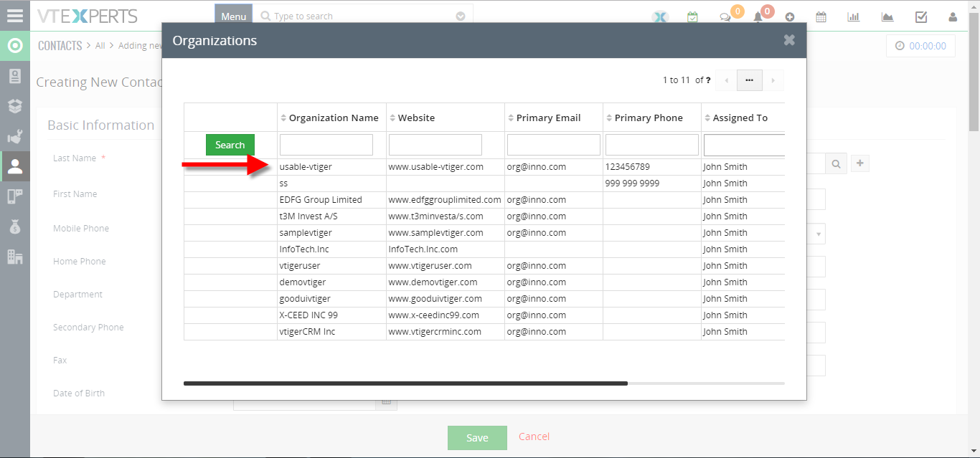Select the usable-vtiger organization
Screen dimensions: 980x458
pyautogui.click(x=306, y=166)
